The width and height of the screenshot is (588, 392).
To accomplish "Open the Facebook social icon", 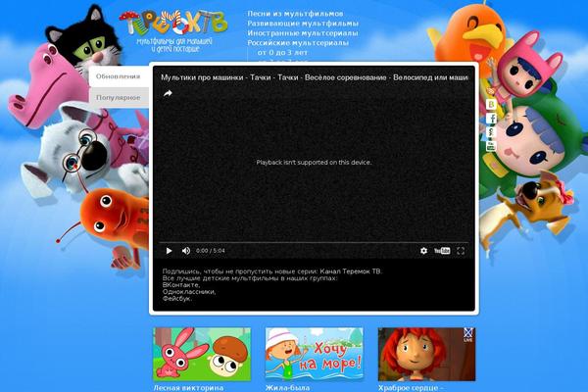I will 491,119.
